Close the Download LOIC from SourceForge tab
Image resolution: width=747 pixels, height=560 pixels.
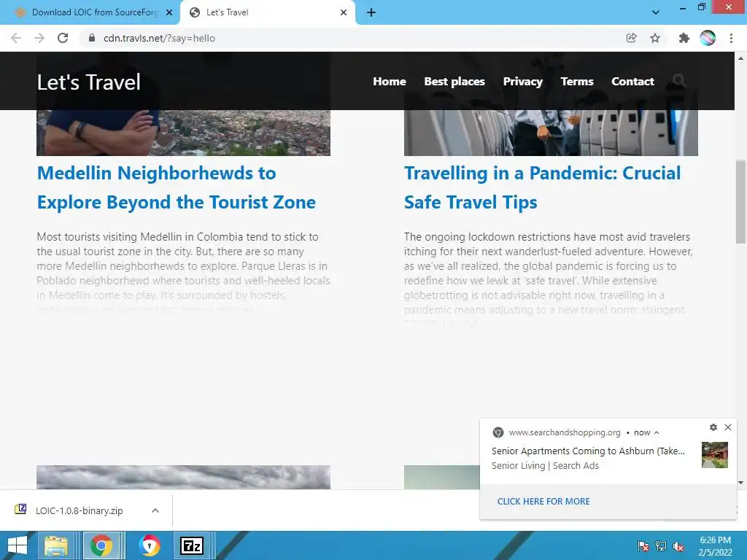coord(169,12)
